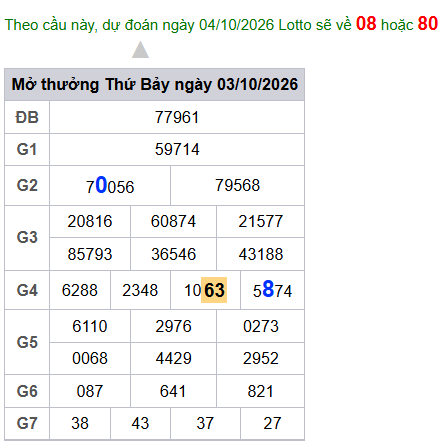Viewport: 447px width, 446px height.
Task: Select G7 number 43
Action: coord(140,423)
